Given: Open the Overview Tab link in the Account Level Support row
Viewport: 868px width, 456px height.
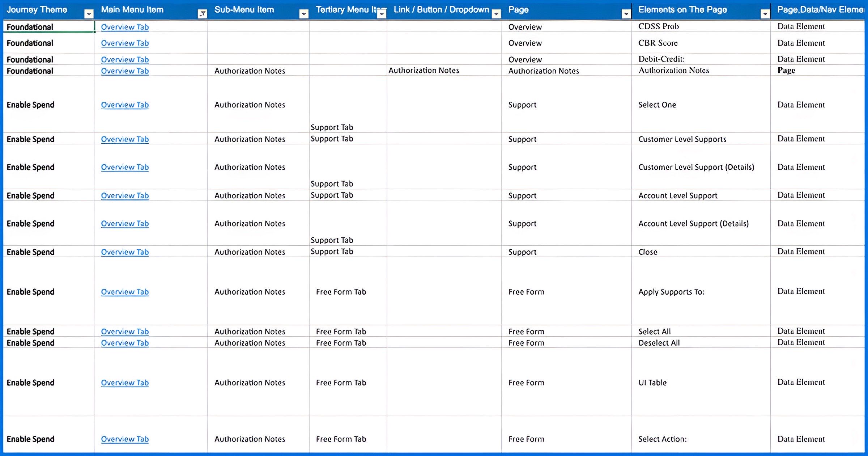Looking at the screenshot, I should (x=125, y=195).
